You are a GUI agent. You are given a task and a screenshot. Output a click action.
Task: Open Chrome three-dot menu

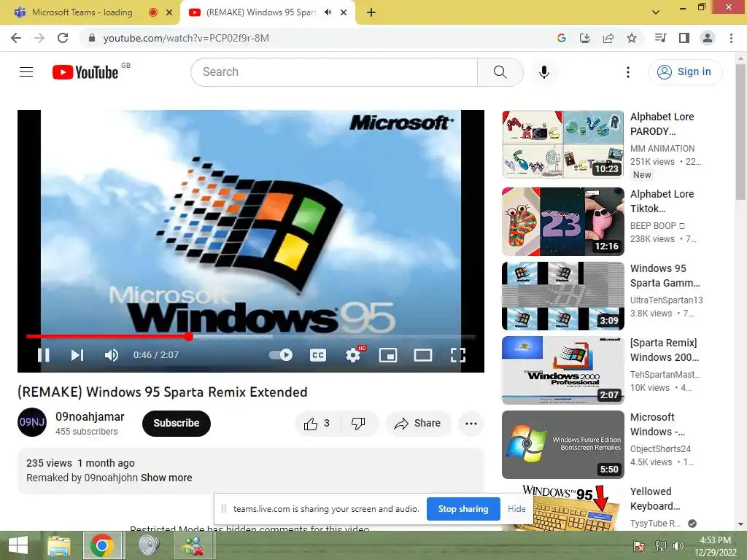point(731,38)
